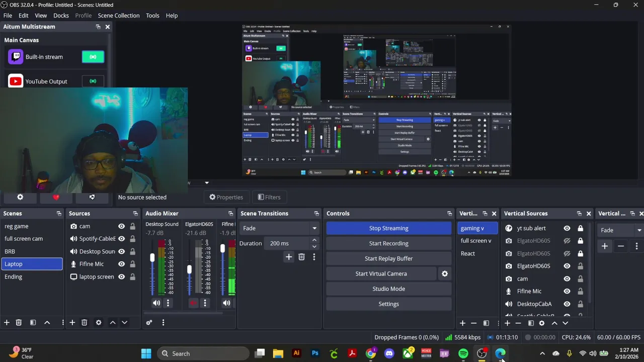Open advanced audio properties gears icon

point(149,322)
